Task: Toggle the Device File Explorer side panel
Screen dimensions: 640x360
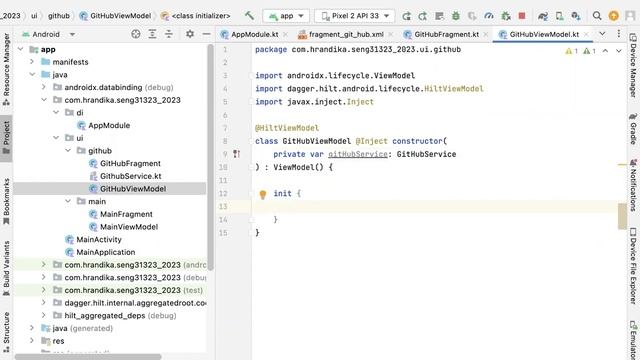Action: click(x=633, y=266)
